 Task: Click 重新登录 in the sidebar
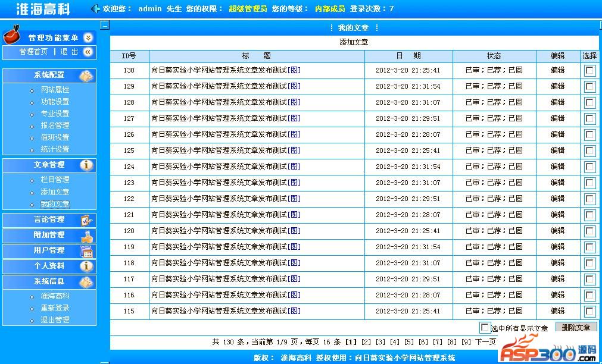(x=55, y=308)
